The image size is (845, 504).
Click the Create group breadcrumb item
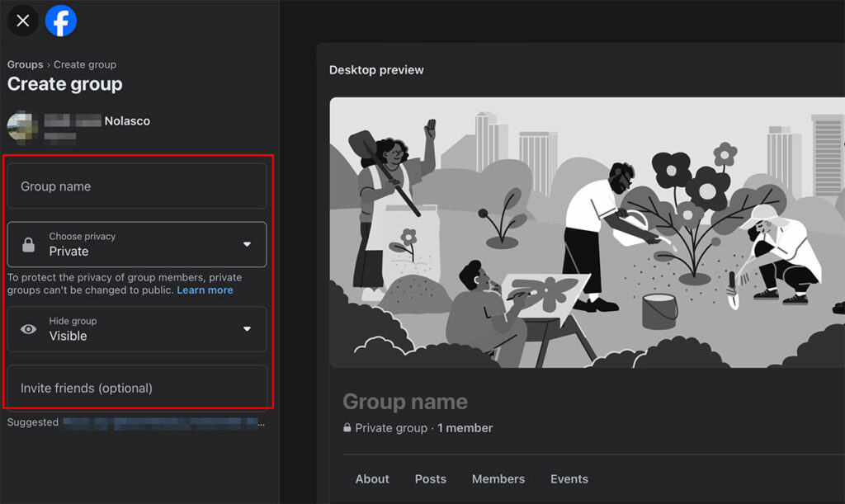pyautogui.click(x=87, y=64)
